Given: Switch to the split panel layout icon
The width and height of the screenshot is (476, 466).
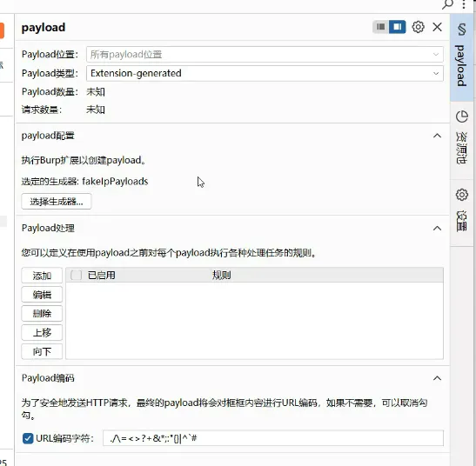Looking at the screenshot, I should pyautogui.click(x=397, y=27).
